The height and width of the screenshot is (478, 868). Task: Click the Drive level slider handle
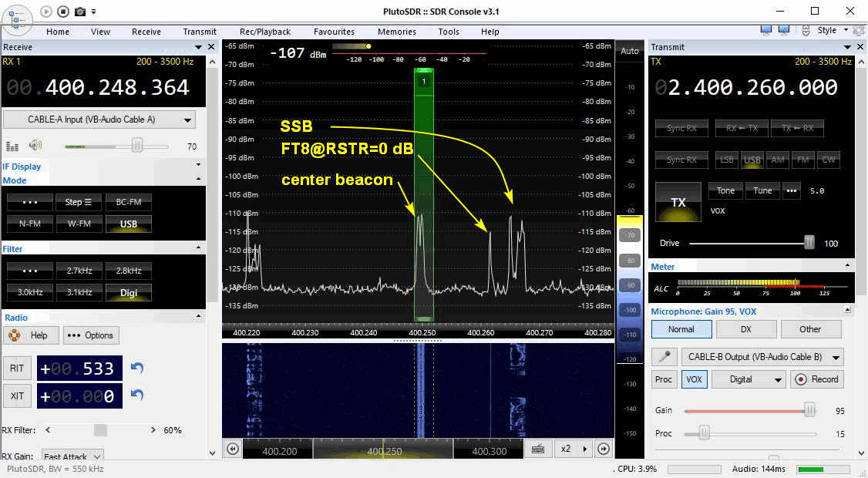(x=809, y=243)
